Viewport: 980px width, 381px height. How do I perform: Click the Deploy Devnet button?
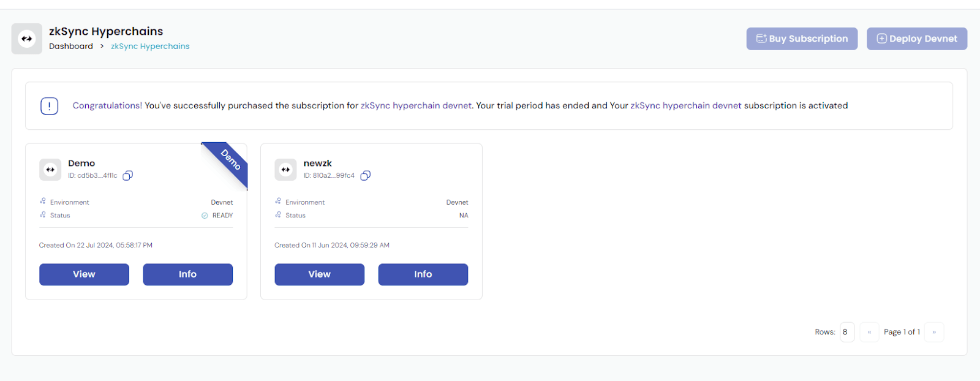click(917, 39)
